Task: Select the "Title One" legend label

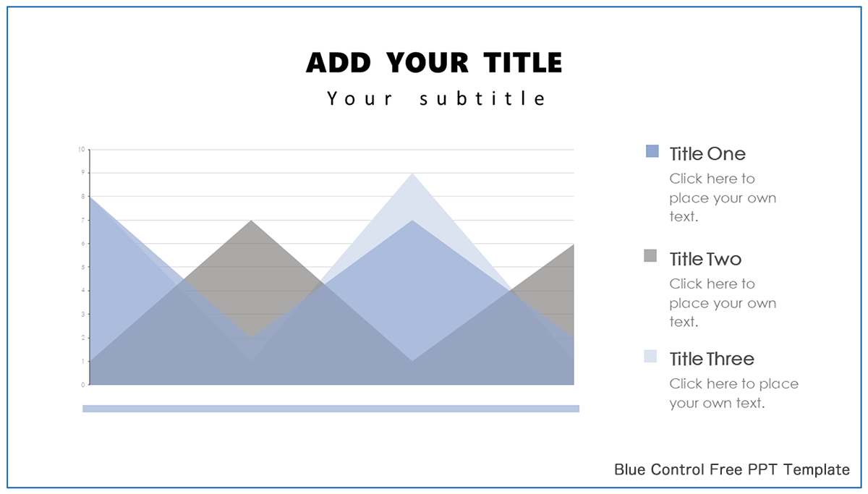Action: [x=707, y=154]
